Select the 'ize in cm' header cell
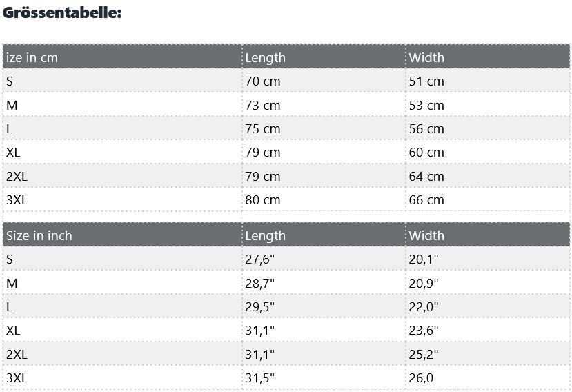Screen dimensions: 572x392 (x=32, y=57)
